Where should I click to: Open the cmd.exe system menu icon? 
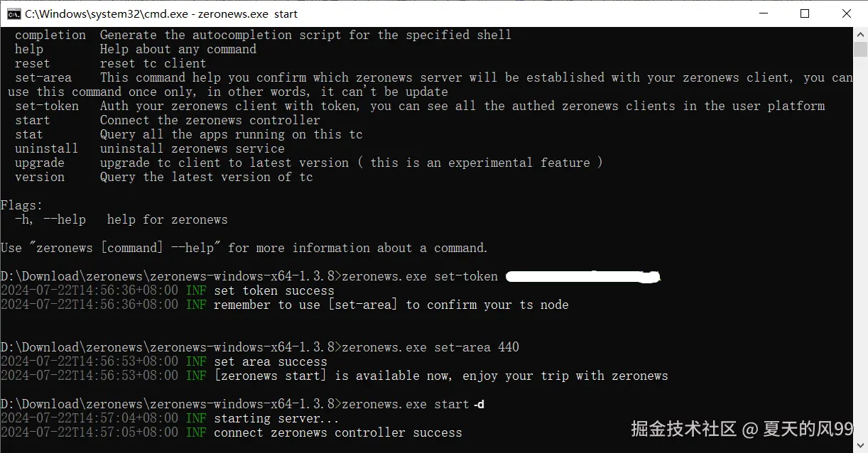pos(13,13)
